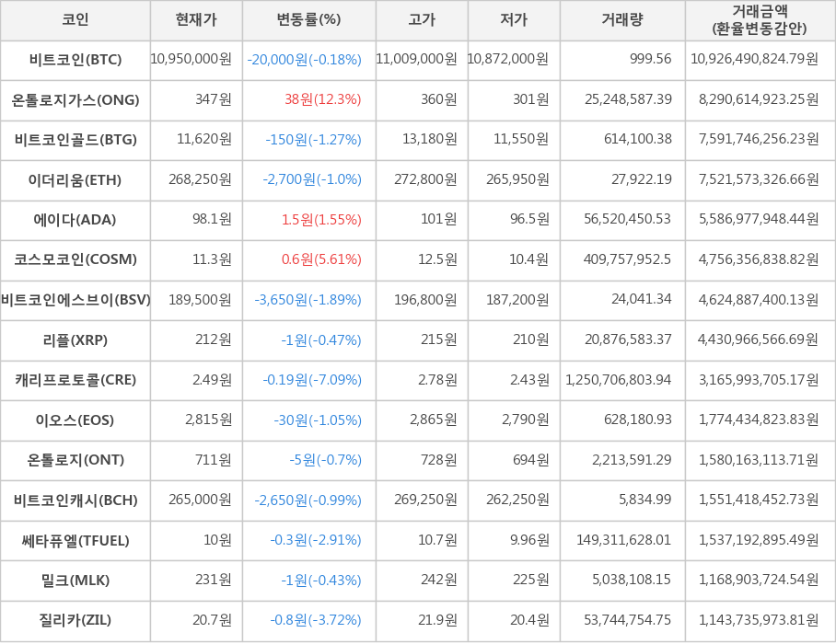
Task: Select 리플(XRP) coin name
Action: click(75, 340)
